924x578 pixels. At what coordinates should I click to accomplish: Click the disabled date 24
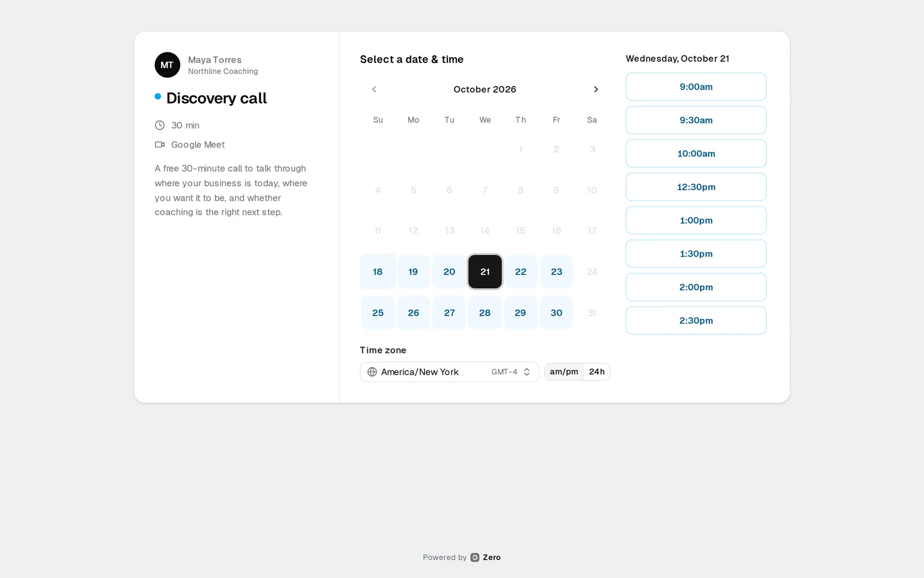[x=592, y=272]
